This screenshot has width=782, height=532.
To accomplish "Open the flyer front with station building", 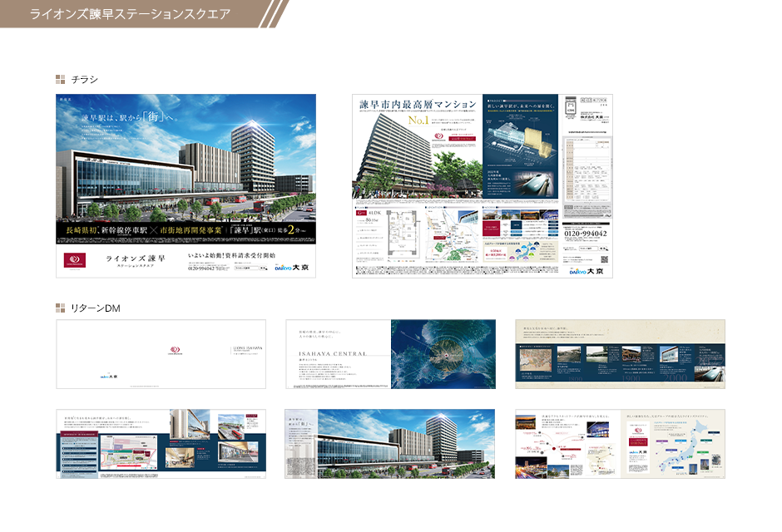I will click(x=186, y=186).
